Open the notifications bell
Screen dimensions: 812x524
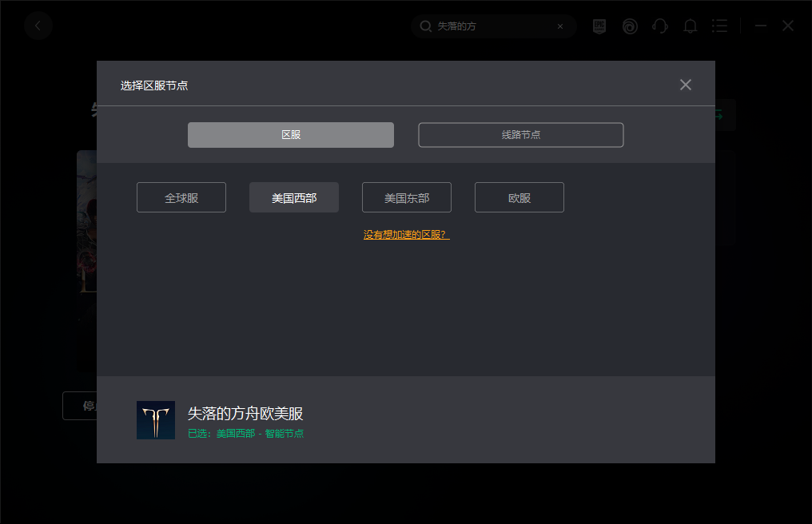tap(690, 26)
